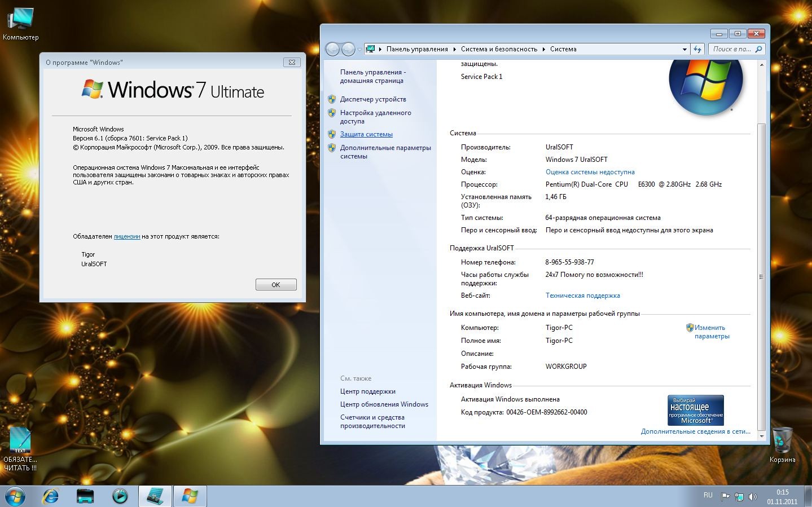Image resolution: width=812 pixels, height=507 pixels.
Task: Open the Explorer taskbar icon with the monitor picture
Action: pos(85,496)
